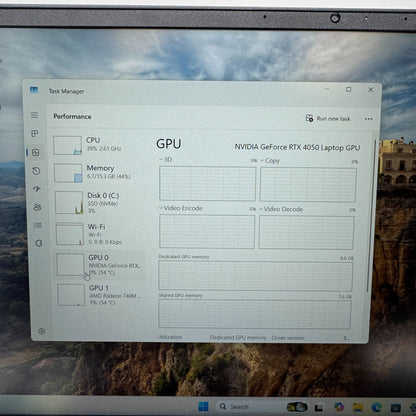Open Task Manager settings gear
The width and height of the screenshot is (416, 416).
pyautogui.click(x=41, y=331)
